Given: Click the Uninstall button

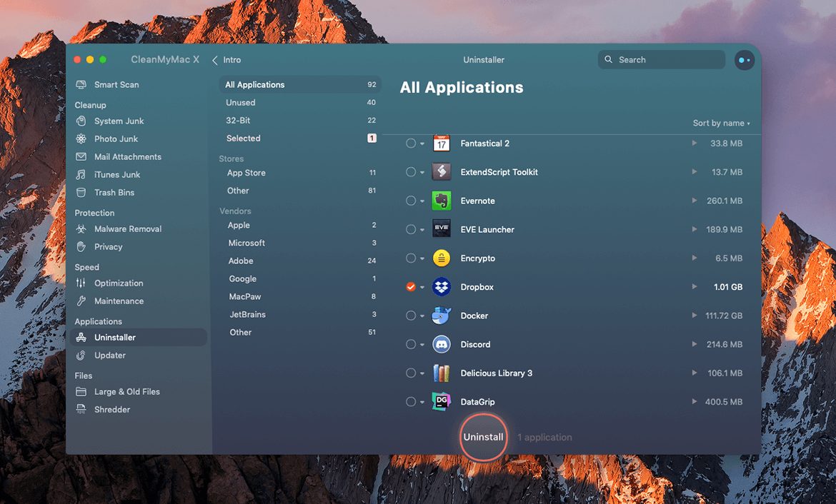Looking at the screenshot, I should 483,437.
